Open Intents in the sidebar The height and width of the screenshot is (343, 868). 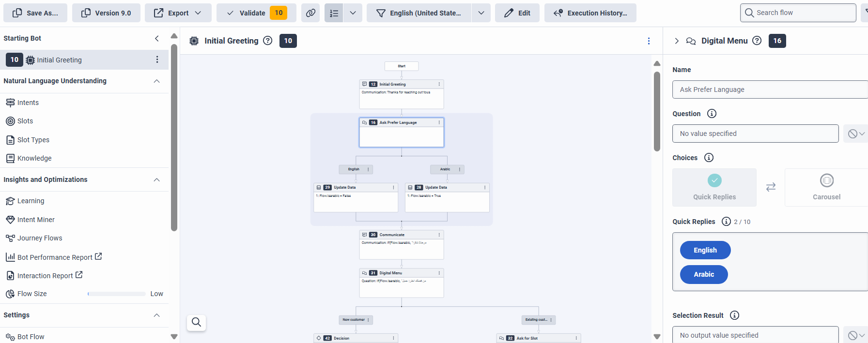click(x=28, y=103)
